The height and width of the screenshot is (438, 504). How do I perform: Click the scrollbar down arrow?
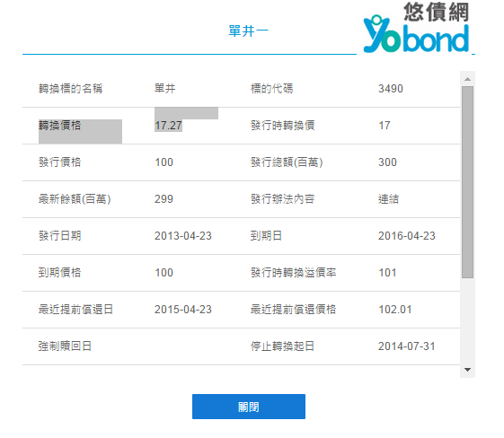point(468,370)
